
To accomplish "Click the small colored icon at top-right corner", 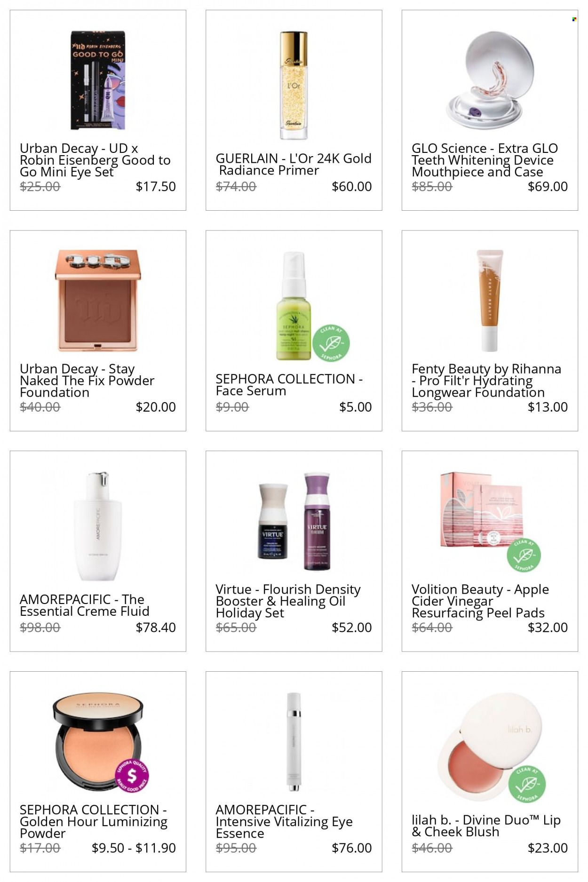I will pos(574,19).
